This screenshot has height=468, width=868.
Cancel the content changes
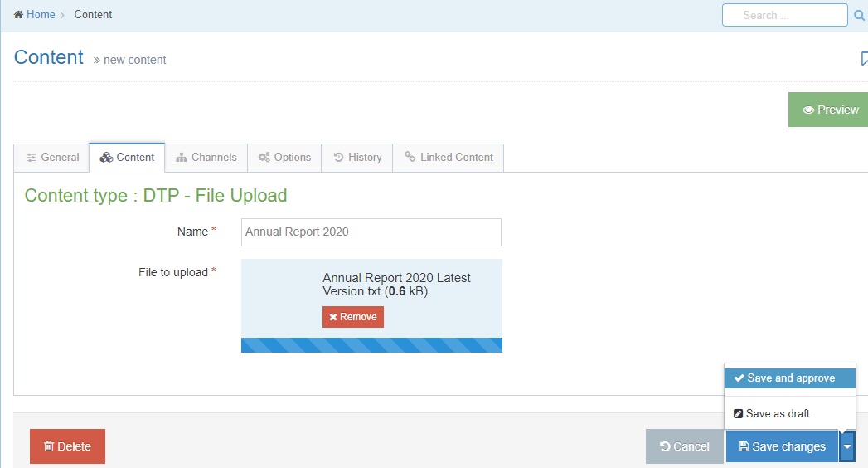[684, 446]
